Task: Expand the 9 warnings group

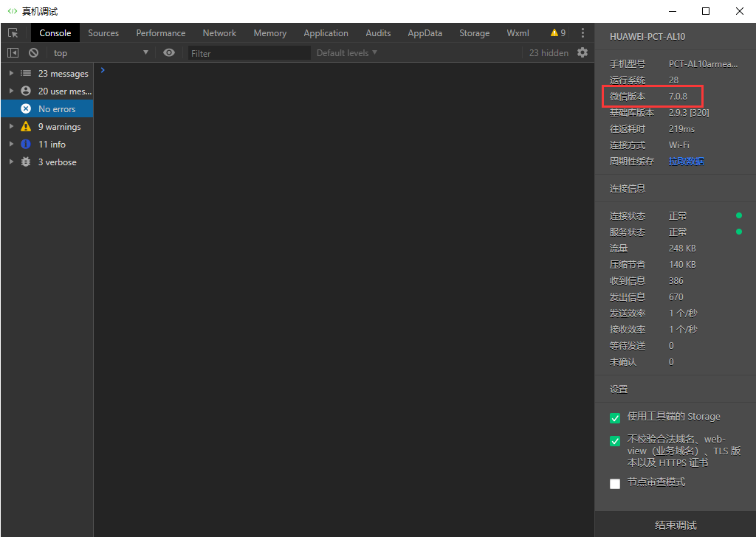Action: (12, 127)
